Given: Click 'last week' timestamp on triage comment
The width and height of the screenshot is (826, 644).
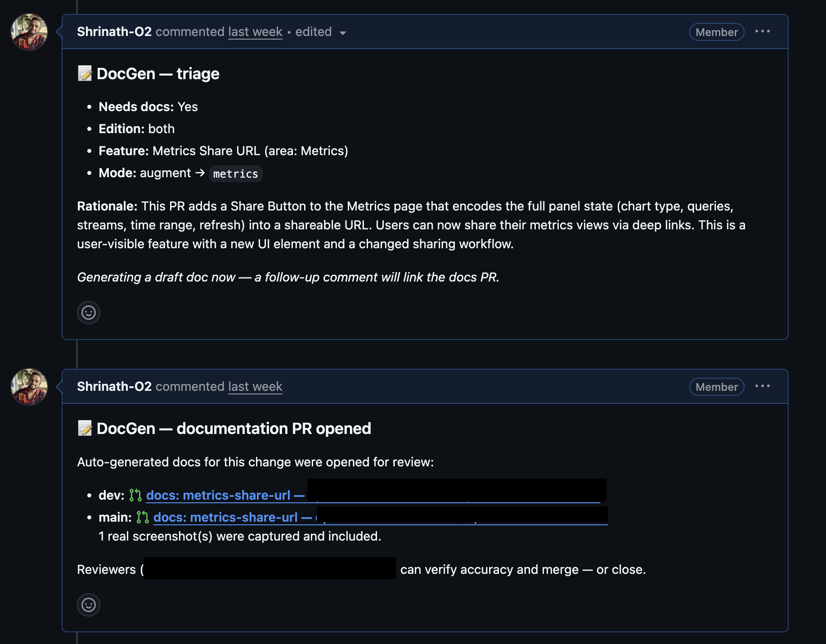Looking at the screenshot, I should [x=255, y=32].
